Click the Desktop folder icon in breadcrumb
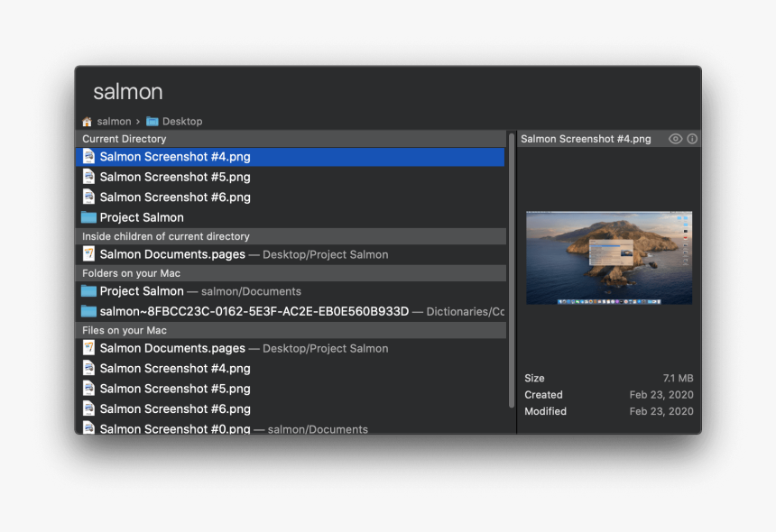776x532 pixels. click(x=152, y=122)
